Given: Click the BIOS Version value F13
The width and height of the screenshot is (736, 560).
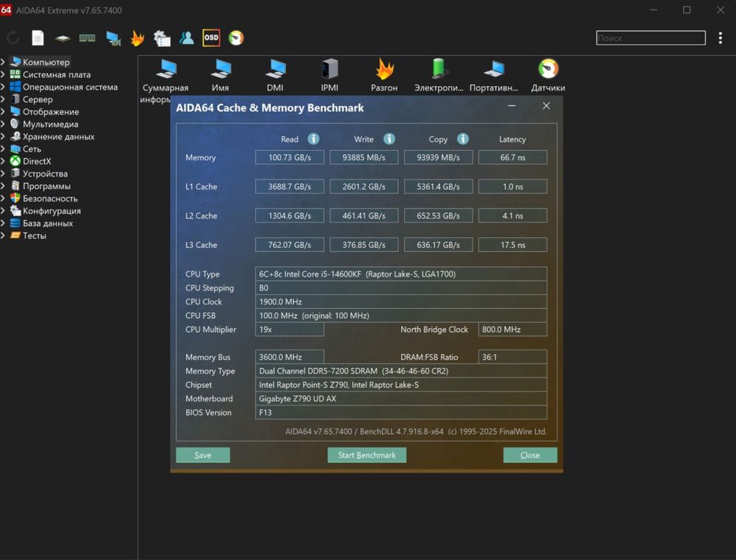Looking at the screenshot, I should [401, 412].
